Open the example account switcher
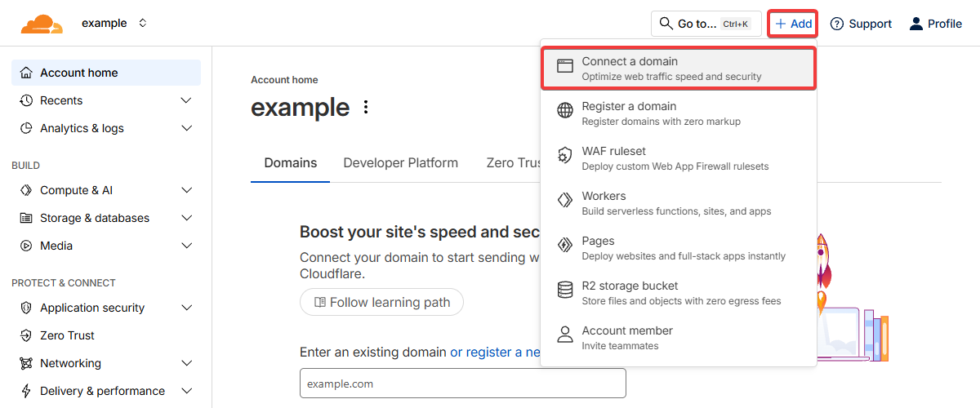This screenshot has width=980, height=408. [x=114, y=24]
